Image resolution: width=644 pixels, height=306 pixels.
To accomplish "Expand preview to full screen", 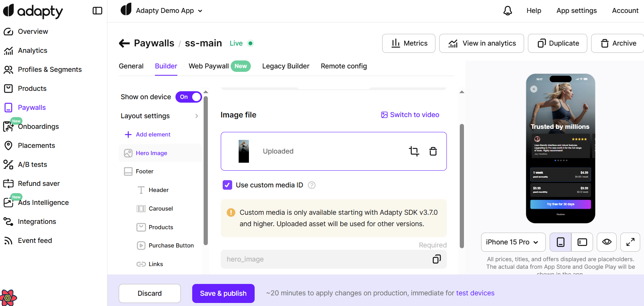I will pyautogui.click(x=630, y=242).
